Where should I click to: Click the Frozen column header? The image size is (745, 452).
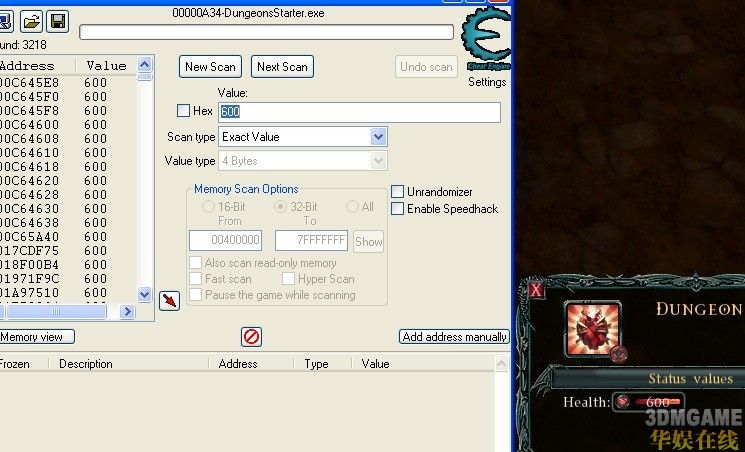pos(14,364)
